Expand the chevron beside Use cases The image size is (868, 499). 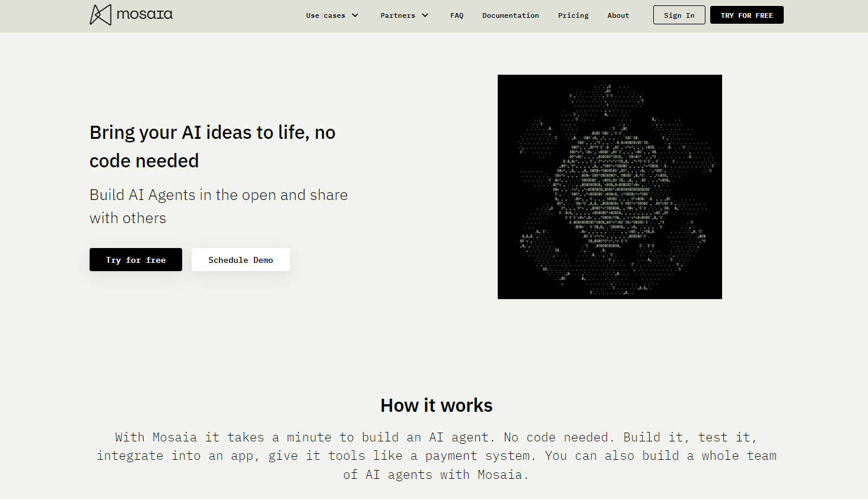click(x=355, y=15)
